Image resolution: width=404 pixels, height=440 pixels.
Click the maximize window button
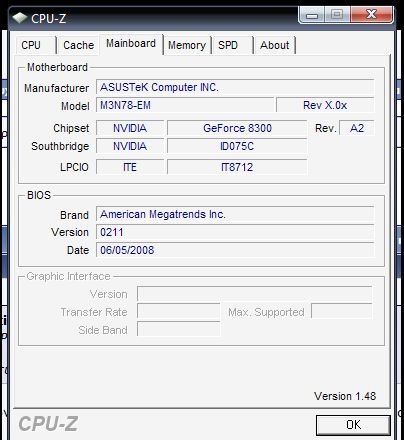point(337,15)
